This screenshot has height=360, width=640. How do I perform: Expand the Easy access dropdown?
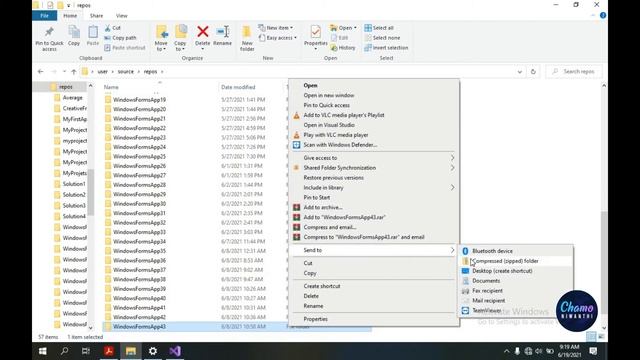pos(278,38)
